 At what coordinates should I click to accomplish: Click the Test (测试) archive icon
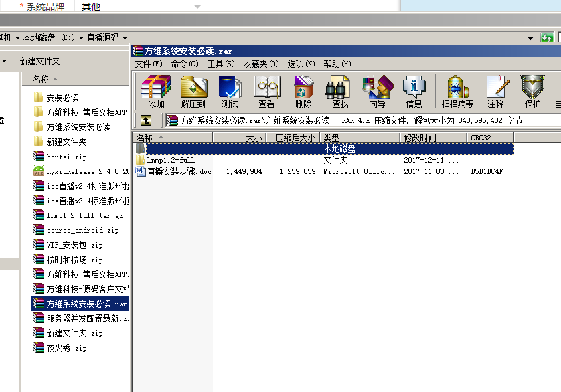230,91
